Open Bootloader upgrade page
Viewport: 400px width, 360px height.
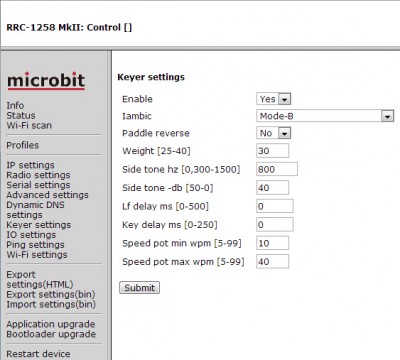point(51,334)
